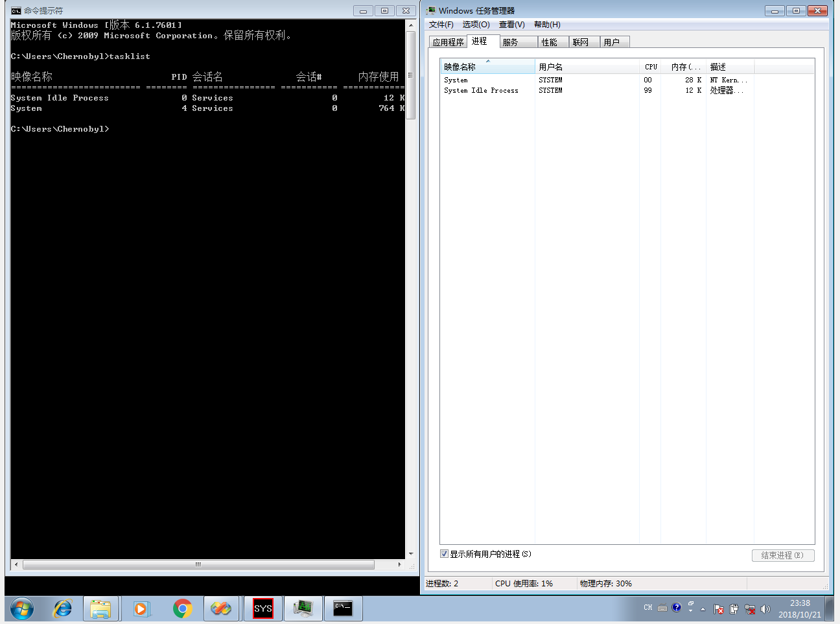Open language bar help icon
Viewport: 840px width, 624px height.
click(x=677, y=608)
